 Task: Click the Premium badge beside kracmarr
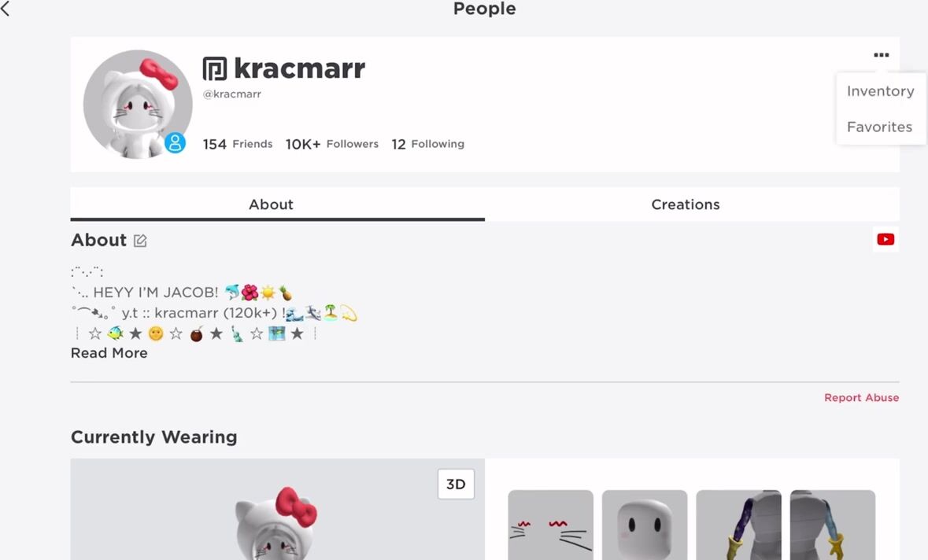click(x=214, y=68)
